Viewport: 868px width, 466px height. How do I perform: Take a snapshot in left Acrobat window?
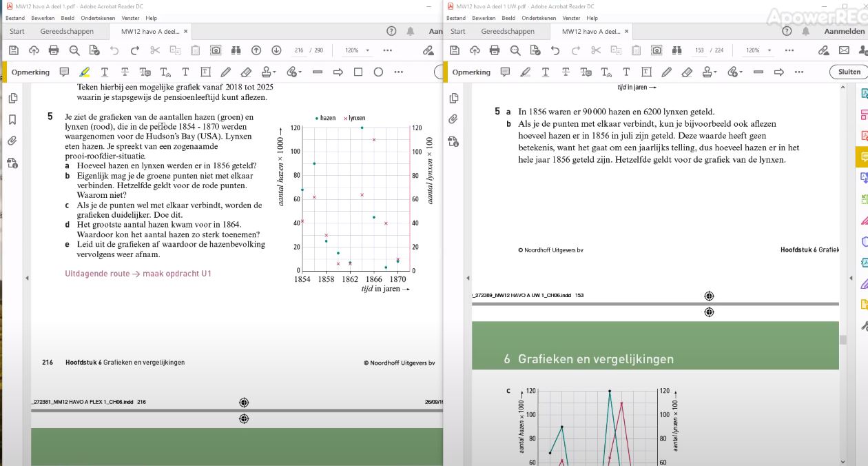pos(216,50)
